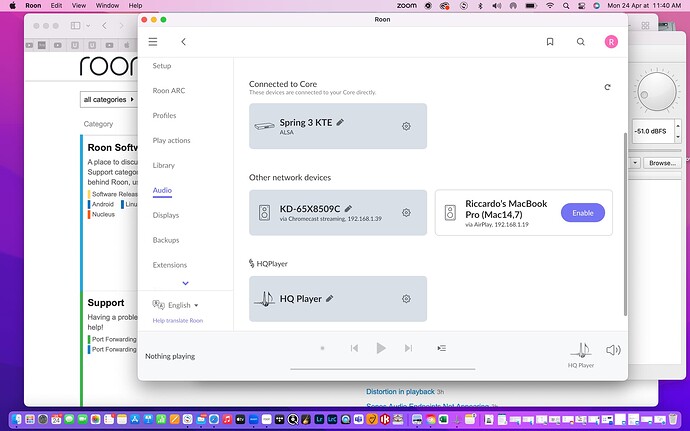Open Spotlight search in menu bar
Image resolution: width=690 pixels, height=431 pixels.
pyautogui.click(x=566, y=5)
